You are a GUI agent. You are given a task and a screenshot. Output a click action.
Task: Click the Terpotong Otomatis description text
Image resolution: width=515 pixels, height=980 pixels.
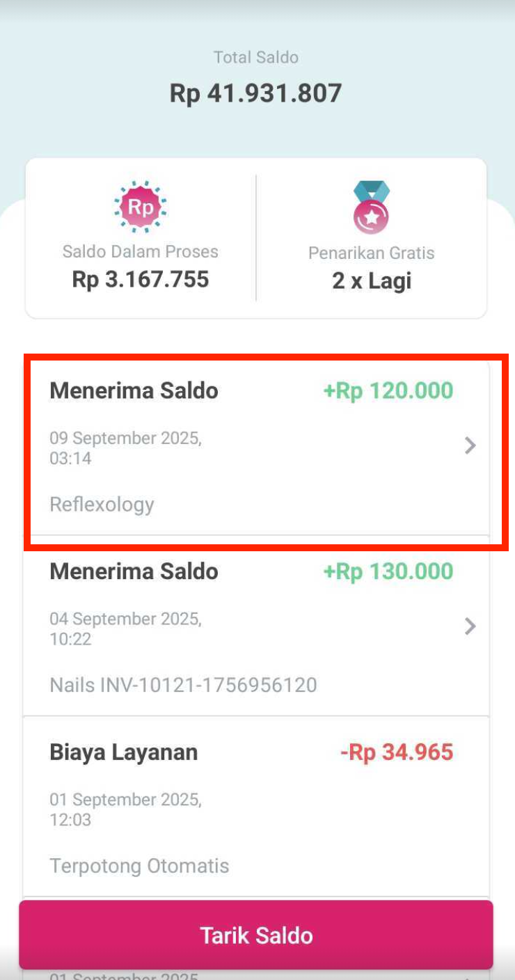139,866
